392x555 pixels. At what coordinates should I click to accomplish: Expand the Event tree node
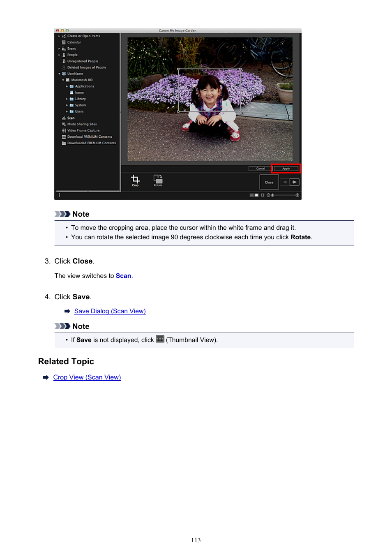pos(59,49)
